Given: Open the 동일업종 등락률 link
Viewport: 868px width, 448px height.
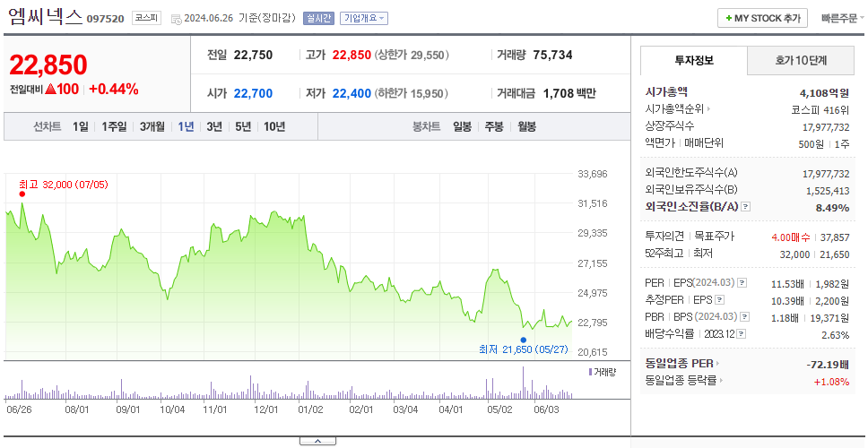Looking at the screenshot, I should tap(681, 381).
